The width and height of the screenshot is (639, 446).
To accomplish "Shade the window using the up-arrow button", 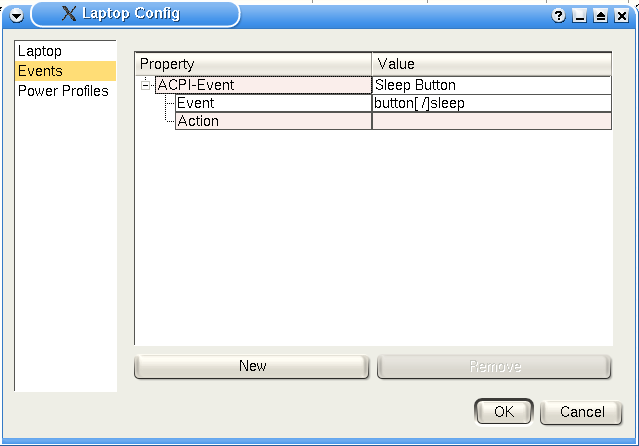I will [600, 16].
